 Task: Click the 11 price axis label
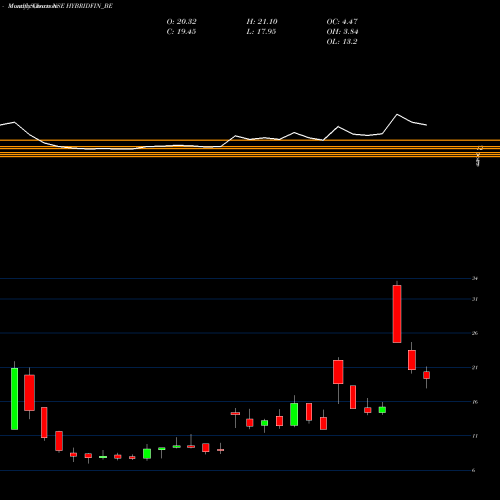click(475, 436)
